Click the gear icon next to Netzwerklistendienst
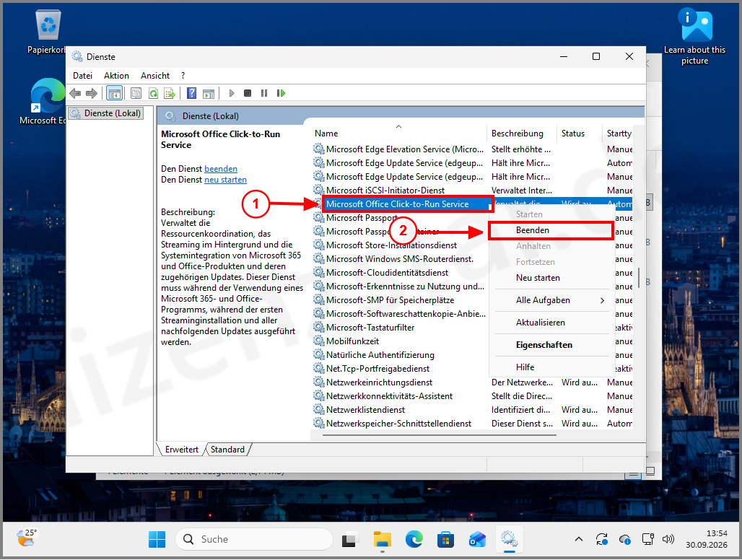Image resolution: width=742 pixels, height=560 pixels. point(319,409)
